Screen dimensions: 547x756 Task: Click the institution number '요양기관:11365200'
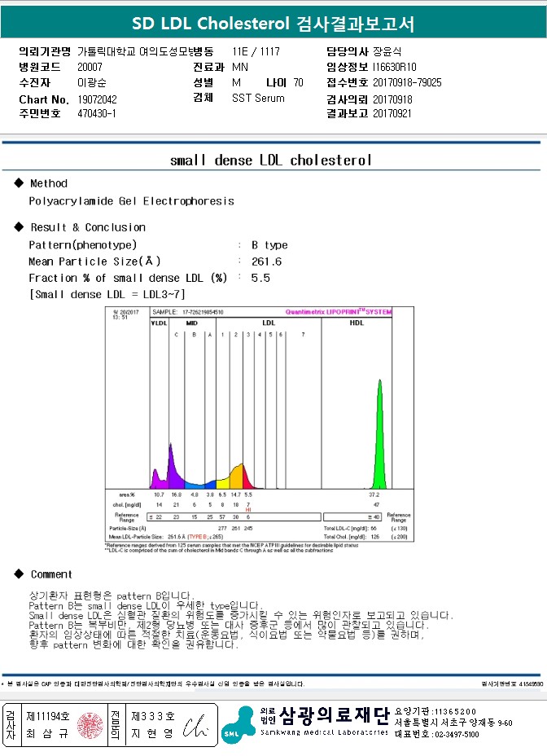point(435,711)
